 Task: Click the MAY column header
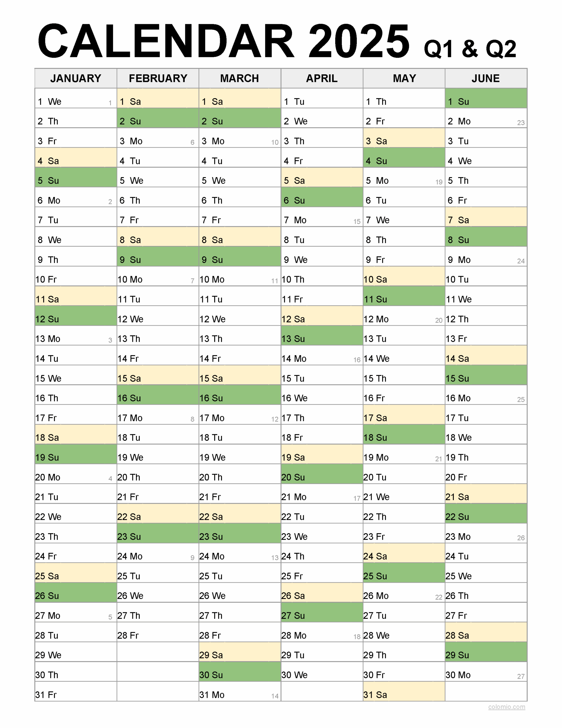pyautogui.click(x=404, y=78)
